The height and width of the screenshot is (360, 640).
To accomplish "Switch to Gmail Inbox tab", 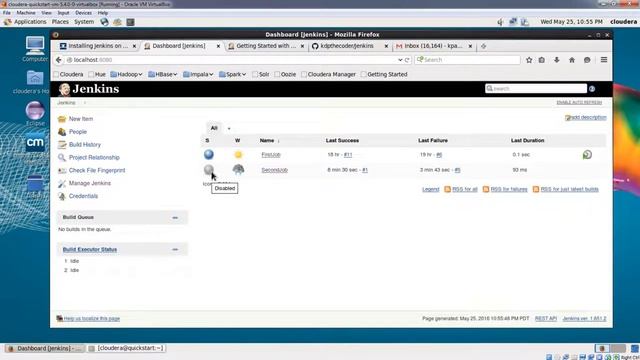I will tap(434, 46).
